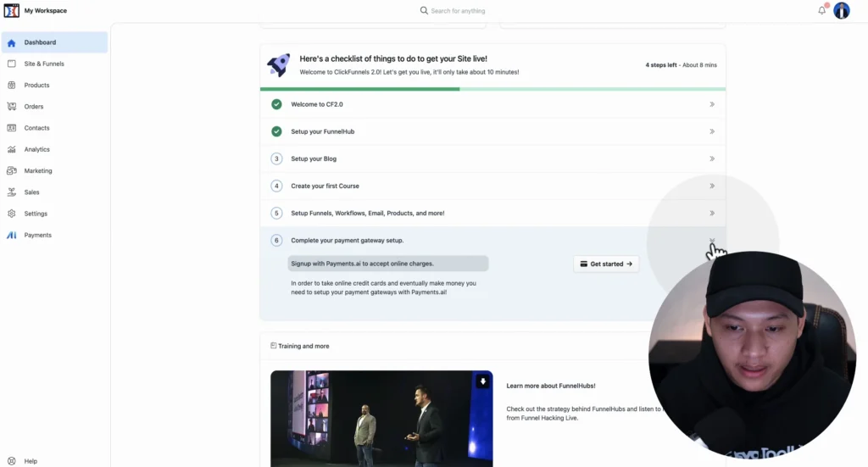
Task: Click the ClickFunnels logo icon
Action: point(12,10)
